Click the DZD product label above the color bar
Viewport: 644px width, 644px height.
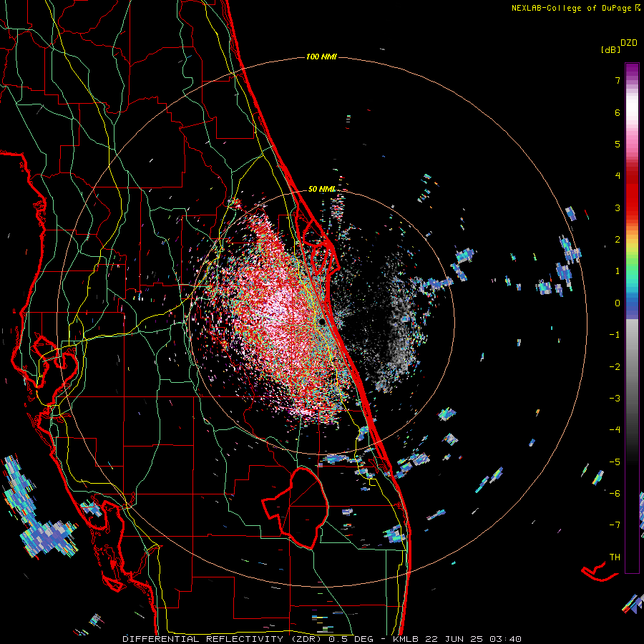pos(629,43)
